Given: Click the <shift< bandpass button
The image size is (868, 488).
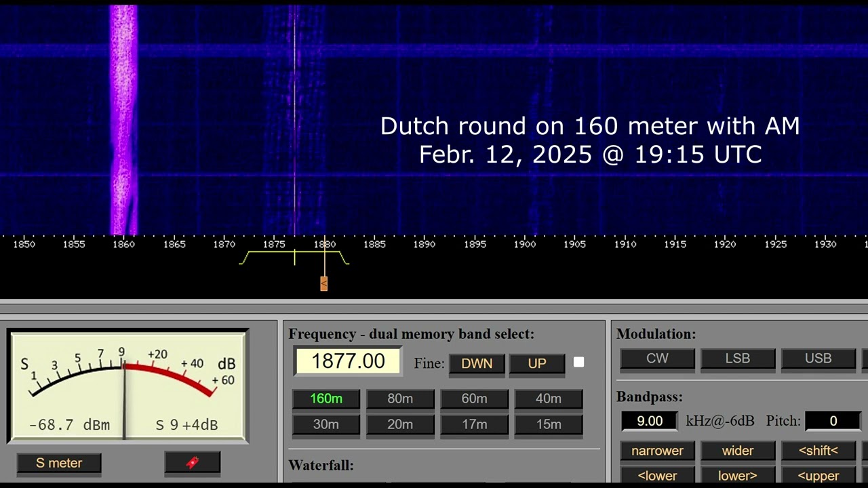Looking at the screenshot, I should point(818,451).
